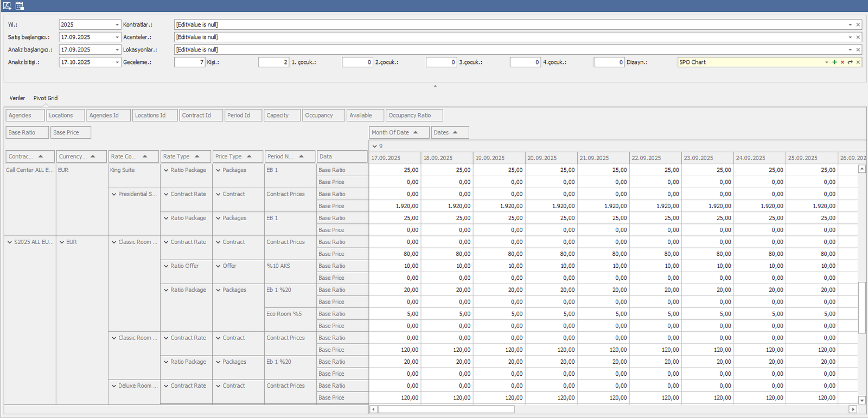Select the Pivot Grid tab

point(45,98)
